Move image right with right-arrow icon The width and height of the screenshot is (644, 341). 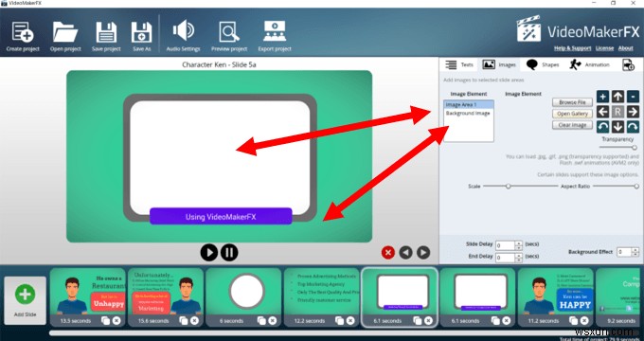pos(633,112)
